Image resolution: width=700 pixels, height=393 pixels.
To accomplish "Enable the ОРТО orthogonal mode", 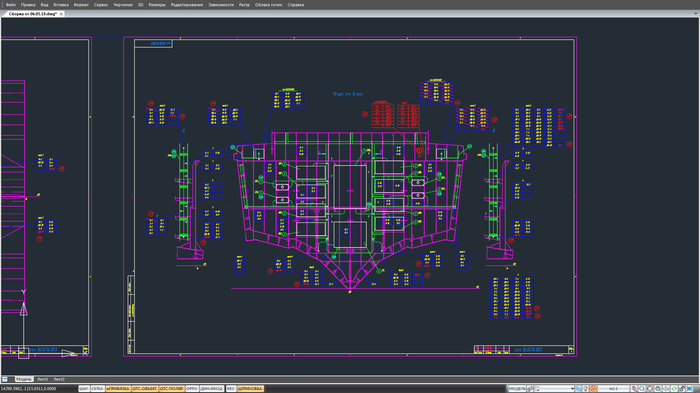I will click(192, 389).
